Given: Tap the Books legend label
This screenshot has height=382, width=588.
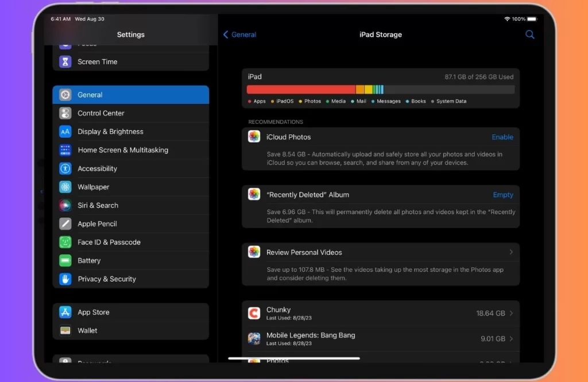Looking at the screenshot, I should (418, 101).
